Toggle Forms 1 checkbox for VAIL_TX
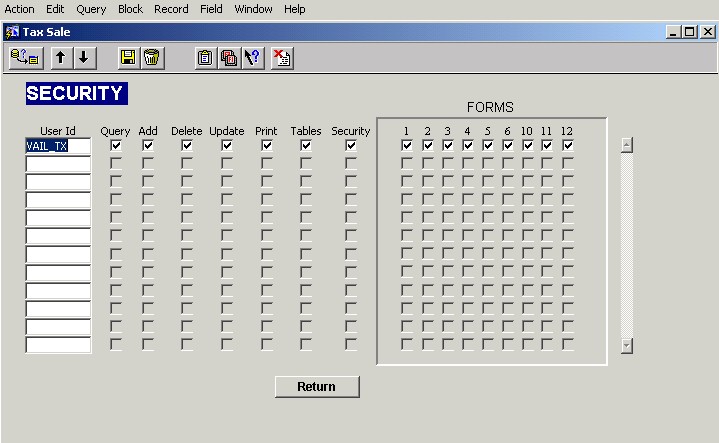 click(407, 146)
